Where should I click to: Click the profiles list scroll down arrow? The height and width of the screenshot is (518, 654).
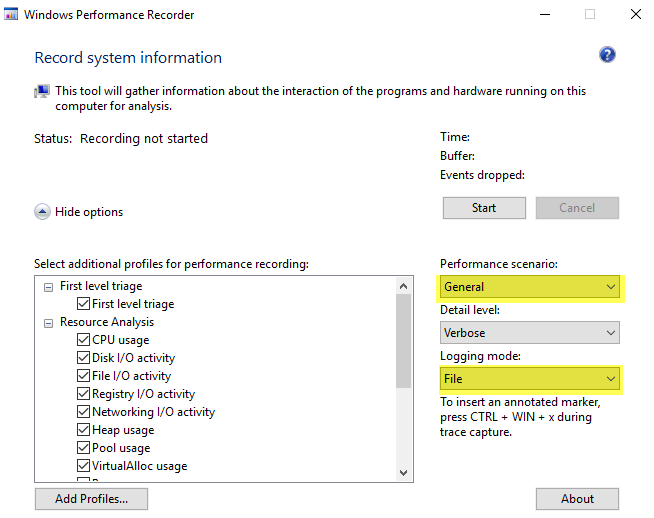pyautogui.click(x=403, y=473)
